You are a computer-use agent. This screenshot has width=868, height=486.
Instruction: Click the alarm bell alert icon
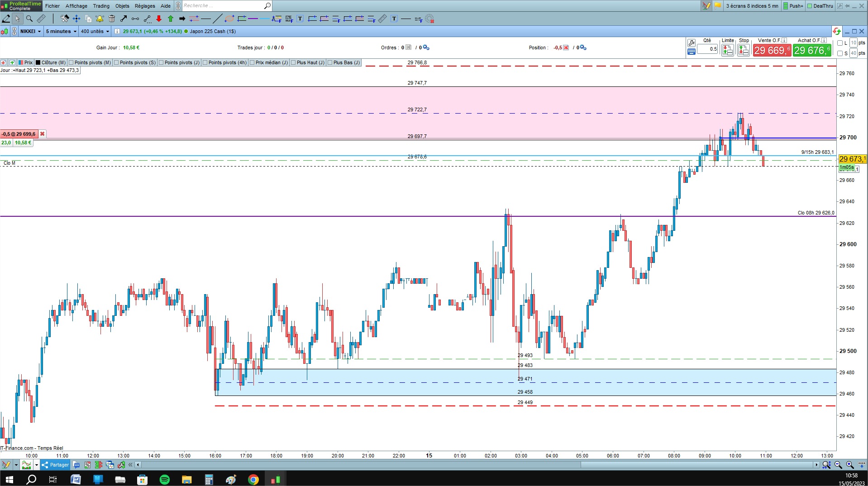tap(100, 19)
